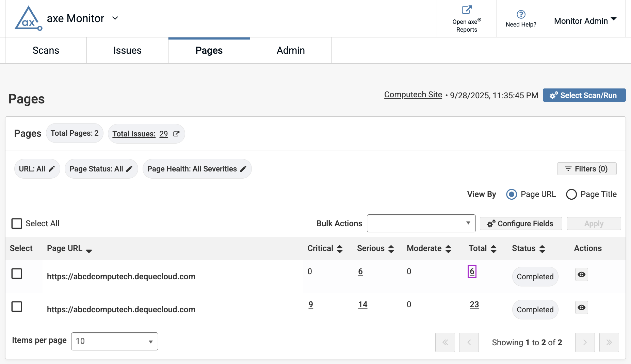Select the Page Title radio button
This screenshot has height=364, width=631.
[x=572, y=194]
